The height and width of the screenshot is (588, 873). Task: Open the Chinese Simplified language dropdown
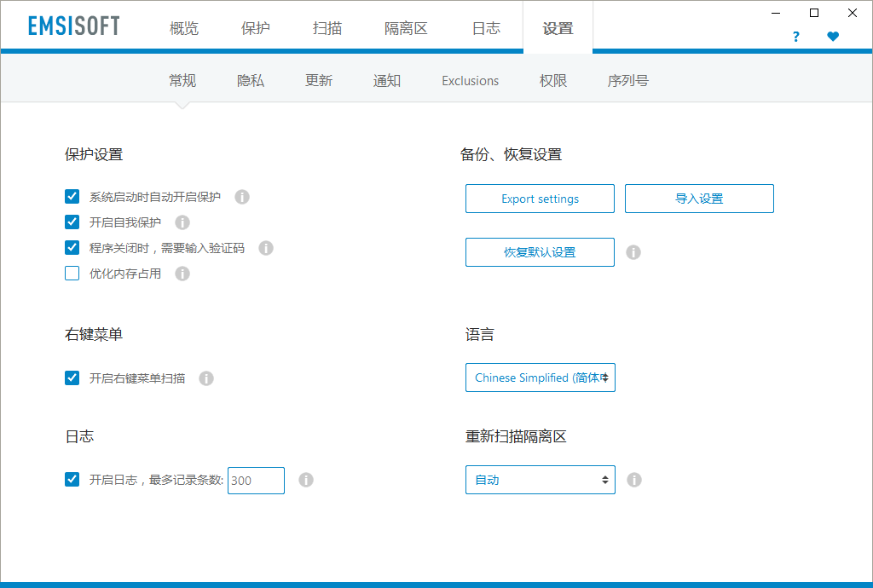540,378
